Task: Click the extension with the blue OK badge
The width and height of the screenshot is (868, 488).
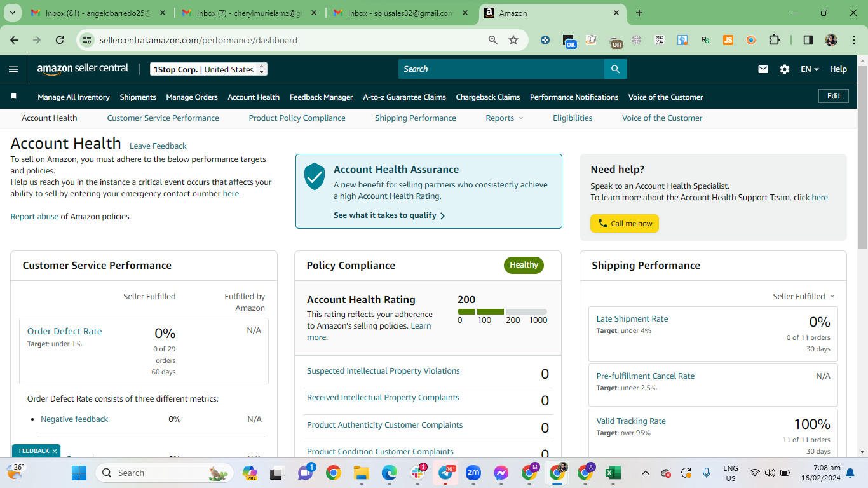Action: [x=569, y=41]
